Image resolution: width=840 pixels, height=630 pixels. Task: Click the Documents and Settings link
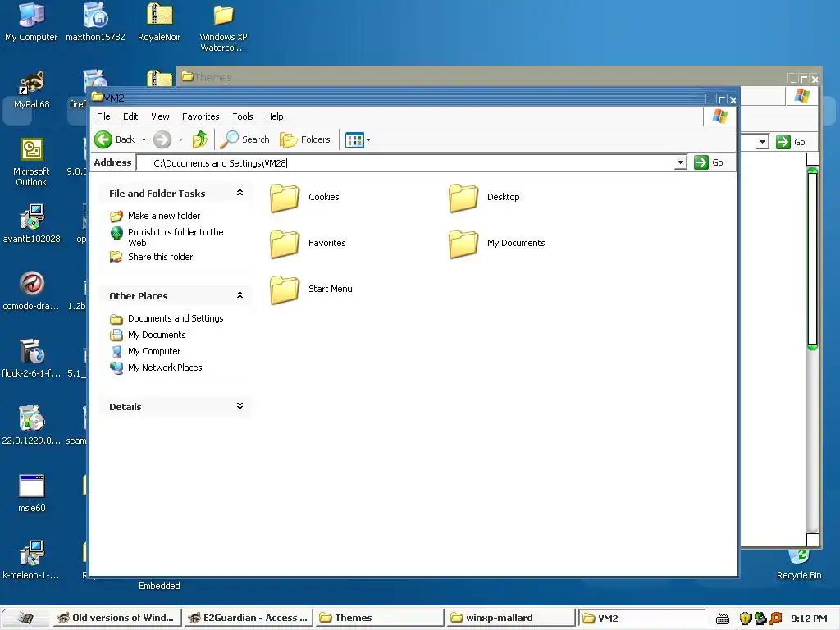tap(176, 319)
